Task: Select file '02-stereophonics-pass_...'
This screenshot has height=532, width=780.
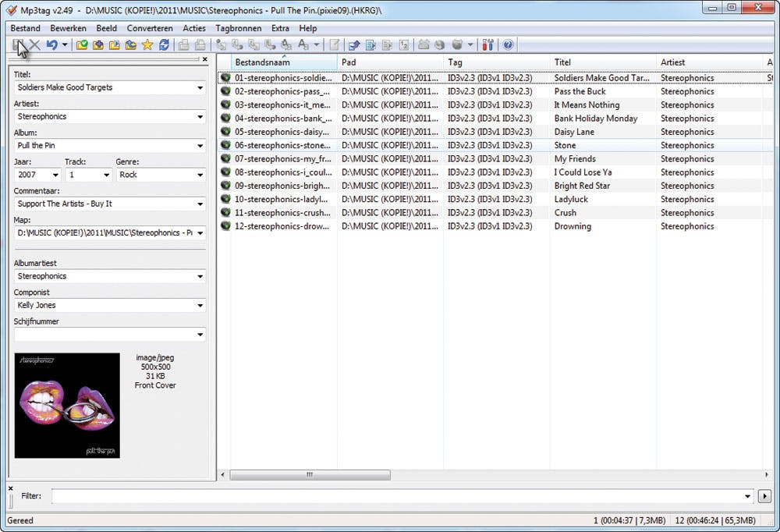Action: 282,91
